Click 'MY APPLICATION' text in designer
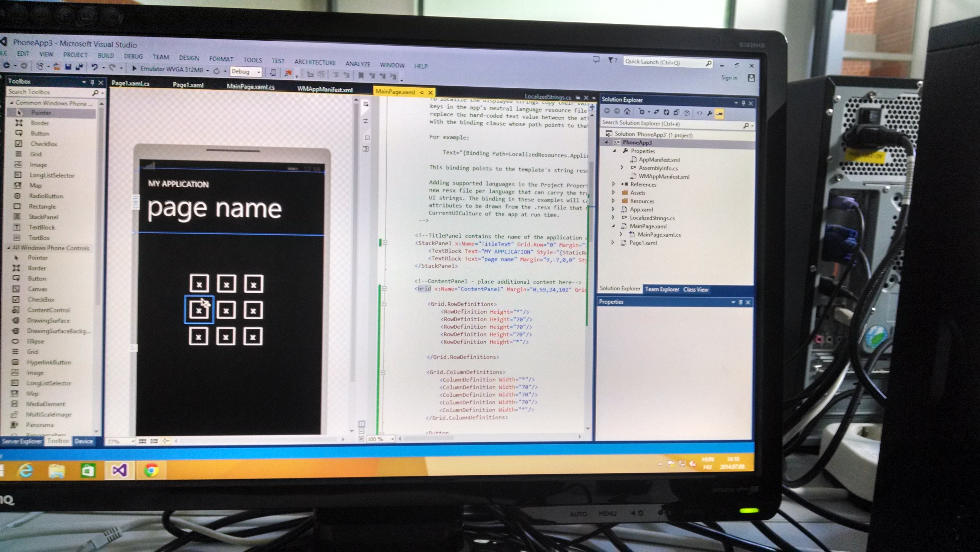This screenshot has width=980, height=552. coord(179,184)
